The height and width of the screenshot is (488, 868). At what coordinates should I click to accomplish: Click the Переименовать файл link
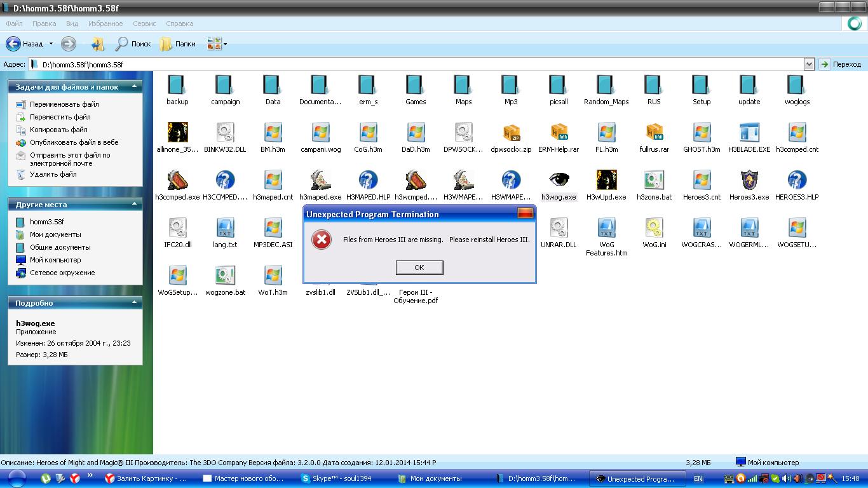coord(64,104)
